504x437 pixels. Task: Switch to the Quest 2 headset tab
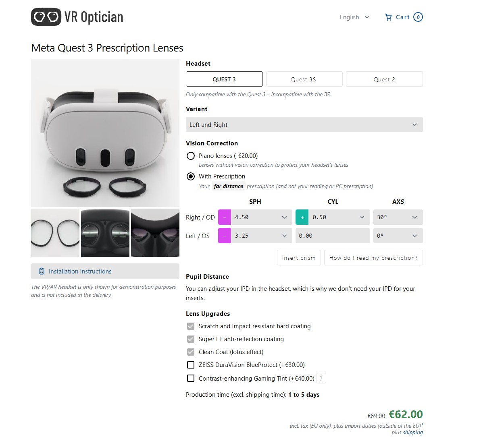[x=384, y=79]
